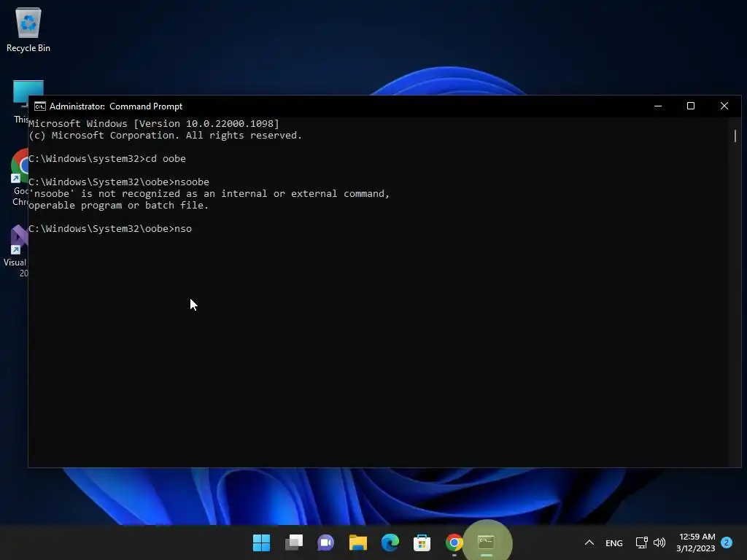Open the Recycle Bin desktop icon
This screenshot has height=560, width=747.
(28, 29)
